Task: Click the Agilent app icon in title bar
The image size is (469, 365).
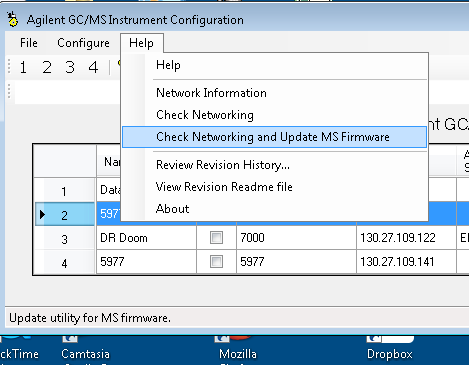Action: 13,19
